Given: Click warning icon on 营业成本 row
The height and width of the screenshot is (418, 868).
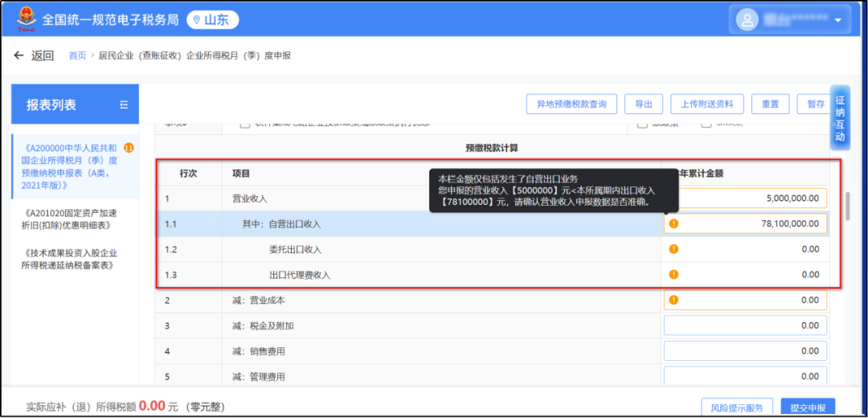Looking at the screenshot, I should (674, 300).
